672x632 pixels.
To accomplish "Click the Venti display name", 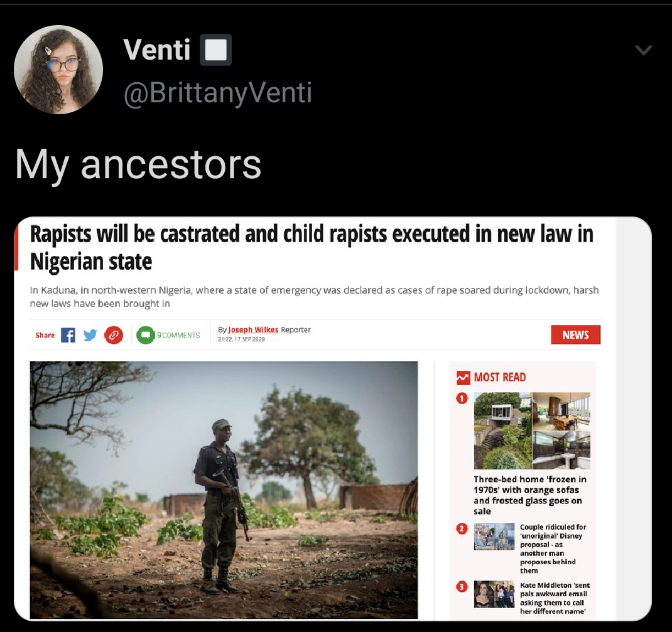I will (x=157, y=50).
